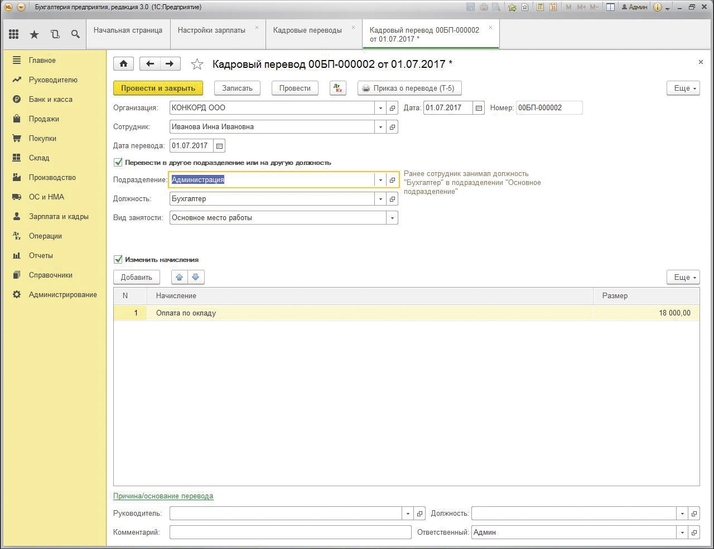
Task: Add the document to favorites with the star
Action: 197,64
